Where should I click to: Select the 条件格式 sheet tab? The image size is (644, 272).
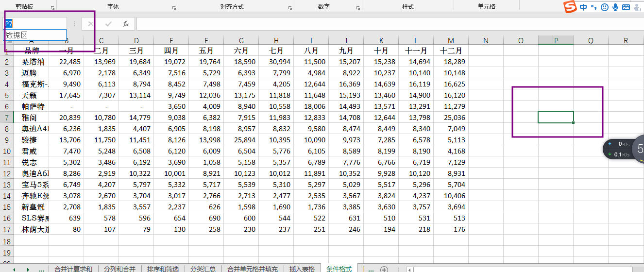339,269
